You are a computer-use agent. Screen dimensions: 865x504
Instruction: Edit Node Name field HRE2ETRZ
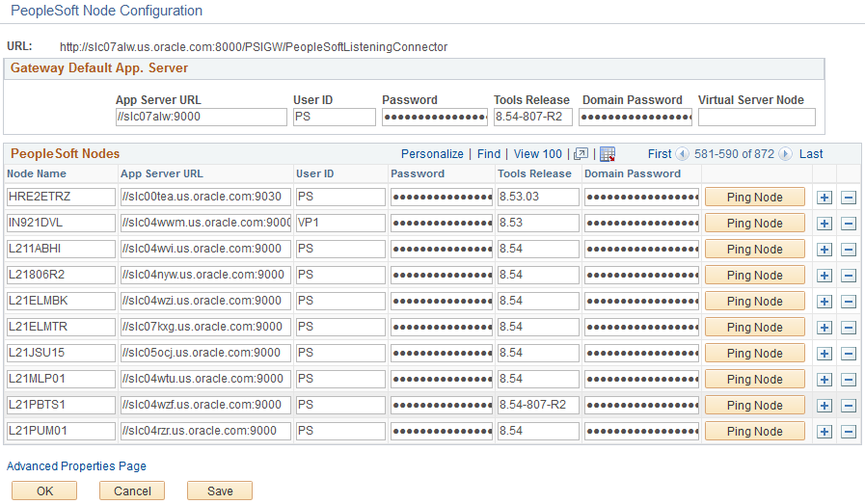(x=61, y=197)
